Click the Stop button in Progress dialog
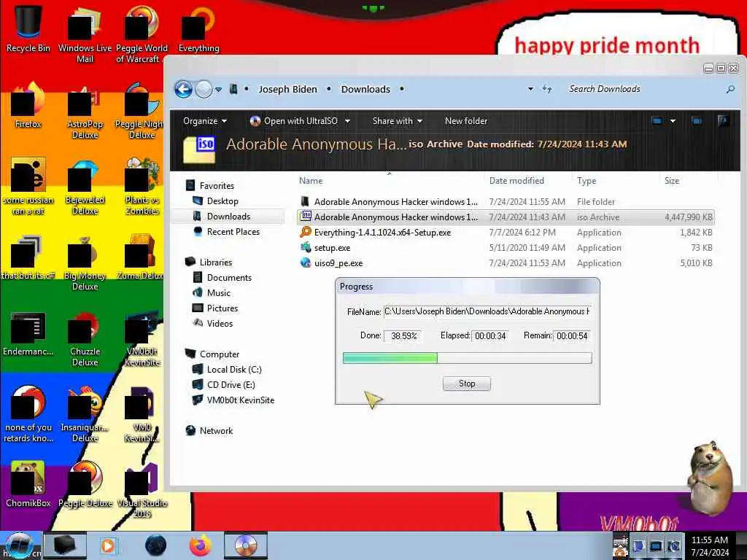 (466, 384)
